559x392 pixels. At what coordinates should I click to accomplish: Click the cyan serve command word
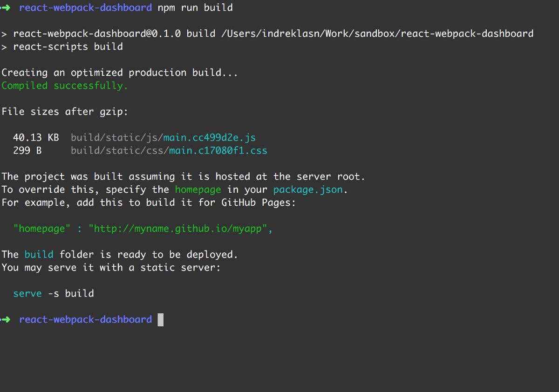coord(27,294)
